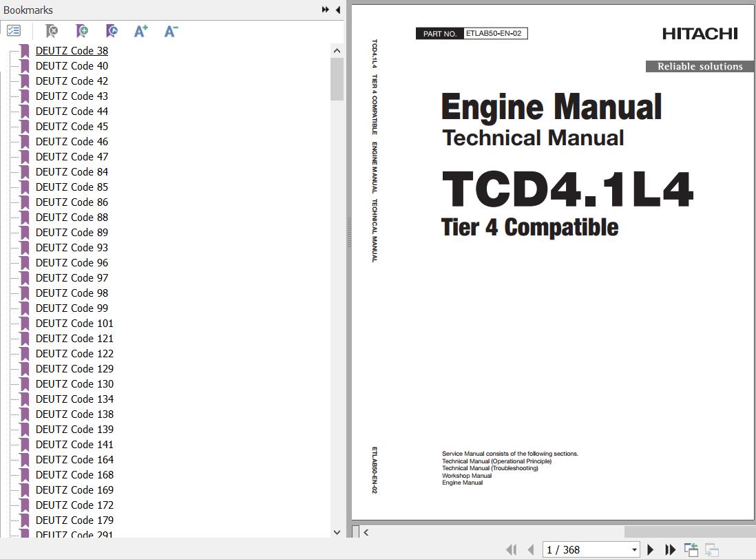Screen dimensions: 756x559
Task: Open bookmark DEUTZ Code 129
Action: tap(74, 369)
